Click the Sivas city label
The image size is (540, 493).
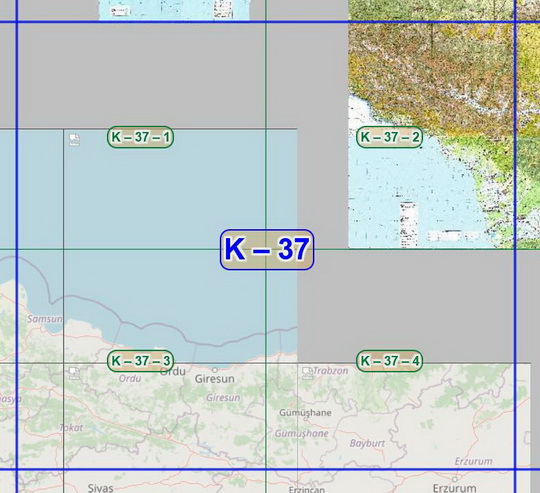101,488
